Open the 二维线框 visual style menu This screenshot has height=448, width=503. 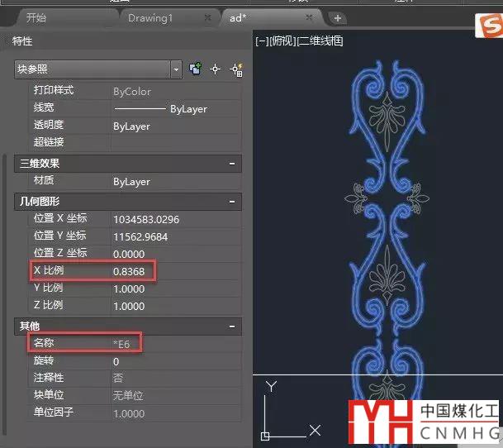click(320, 41)
